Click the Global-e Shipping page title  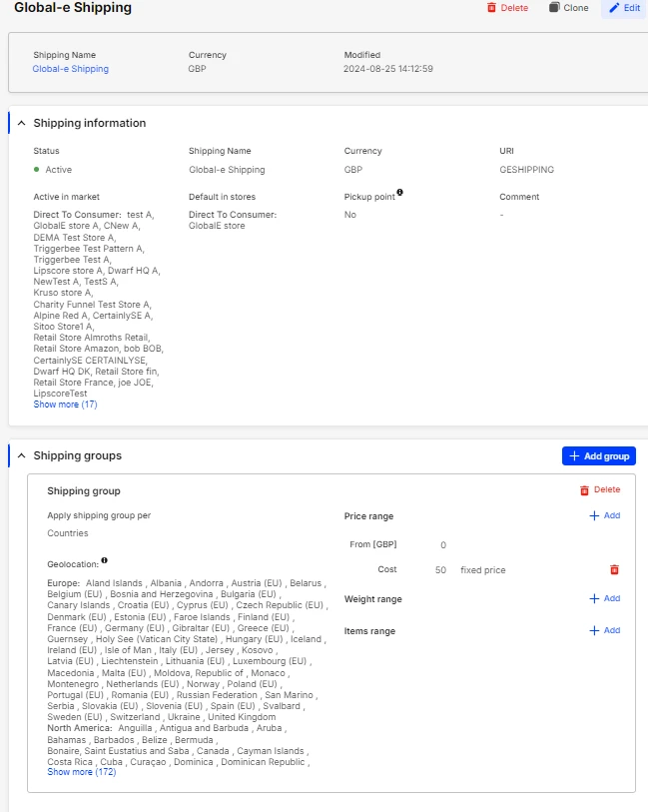(x=73, y=7)
